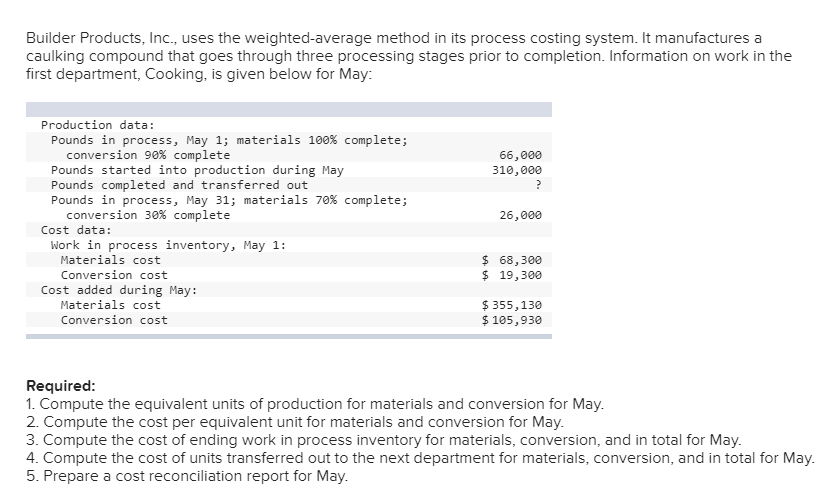Click requirement 3 about ending work in process
Viewport: 818px width, 500px height.
click(x=383, y=440)
